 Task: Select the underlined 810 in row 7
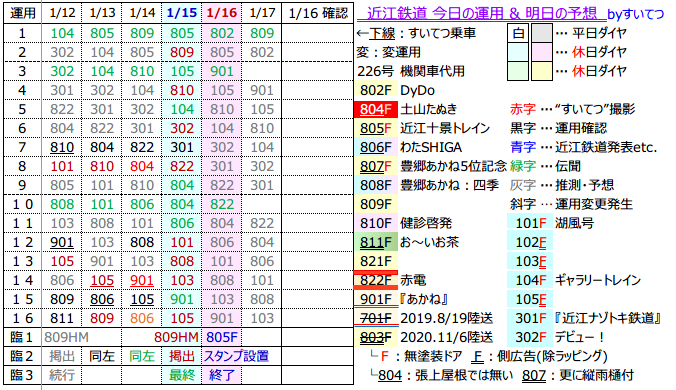tap(62, 147)
